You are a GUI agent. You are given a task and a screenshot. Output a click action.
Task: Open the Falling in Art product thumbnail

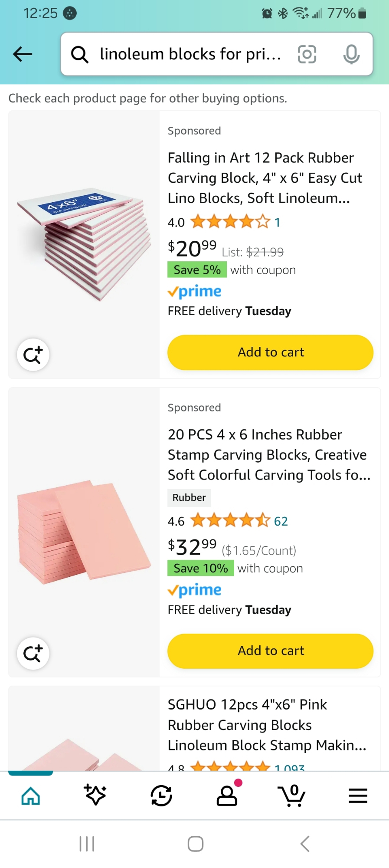point(85,243)
